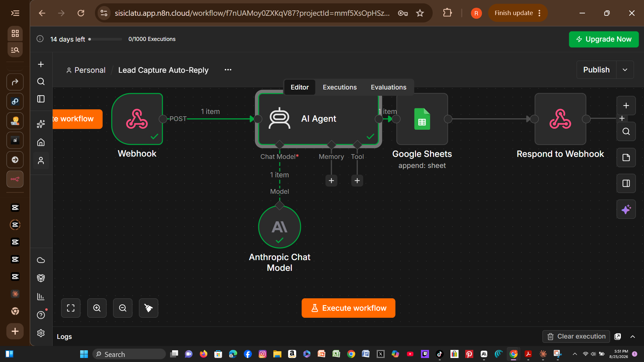Open the Webhook trigger node

pos(137,119)
